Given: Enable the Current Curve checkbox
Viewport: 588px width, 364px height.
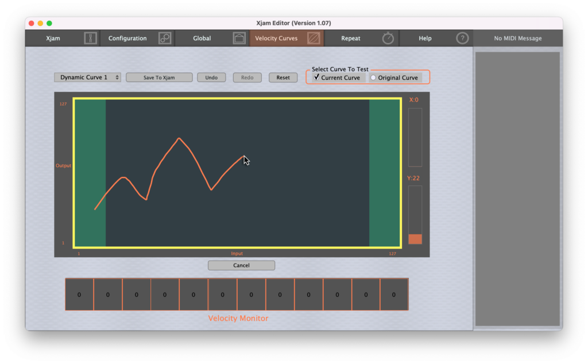Looking at the screenshot, I should coord(316,78).
